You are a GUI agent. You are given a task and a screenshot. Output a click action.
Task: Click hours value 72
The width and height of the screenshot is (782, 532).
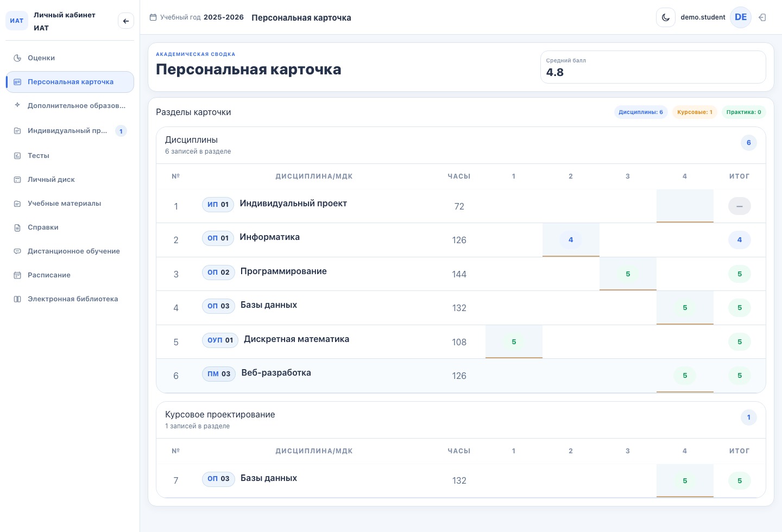coord(459,206)
